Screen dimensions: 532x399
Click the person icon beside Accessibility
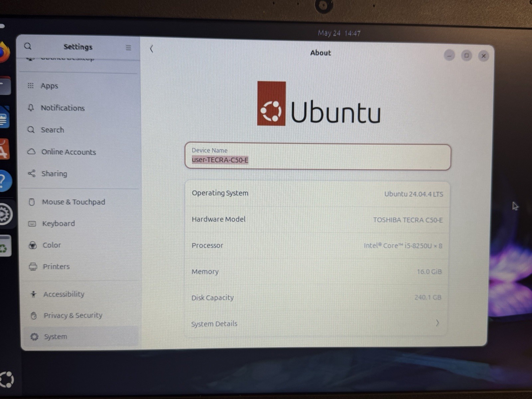pos(33,294)
